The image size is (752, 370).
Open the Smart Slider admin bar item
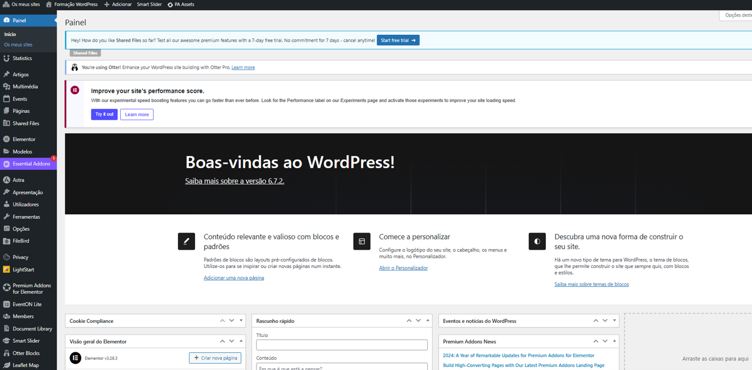[149, 4]
